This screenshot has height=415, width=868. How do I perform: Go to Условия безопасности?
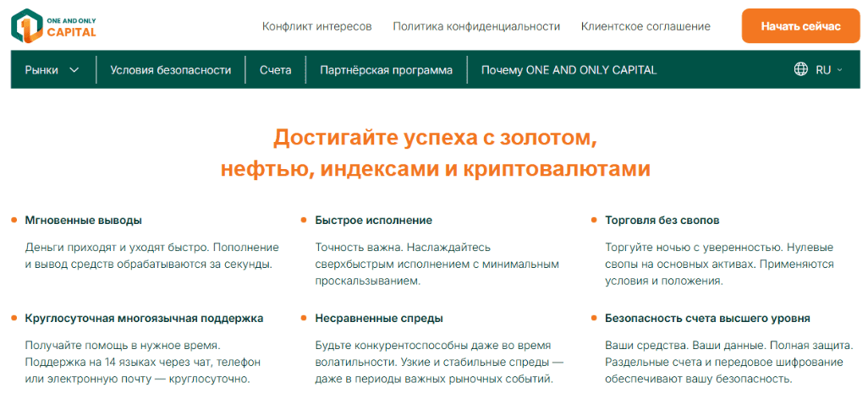tap(171, 70)
